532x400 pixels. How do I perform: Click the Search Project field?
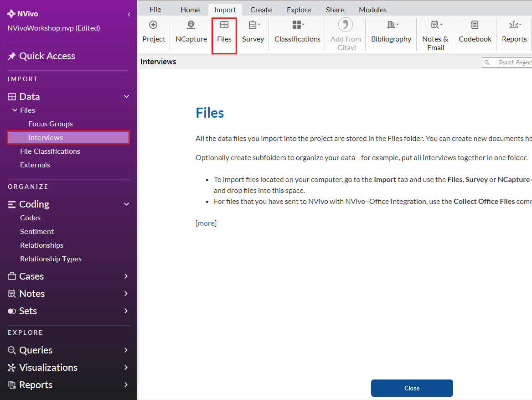507,62
